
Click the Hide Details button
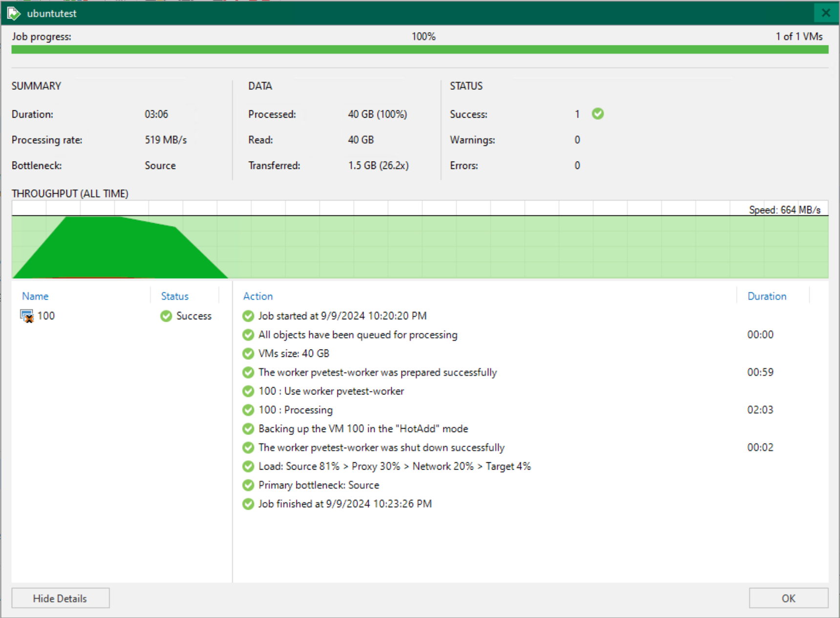click(x=60, y=598)
